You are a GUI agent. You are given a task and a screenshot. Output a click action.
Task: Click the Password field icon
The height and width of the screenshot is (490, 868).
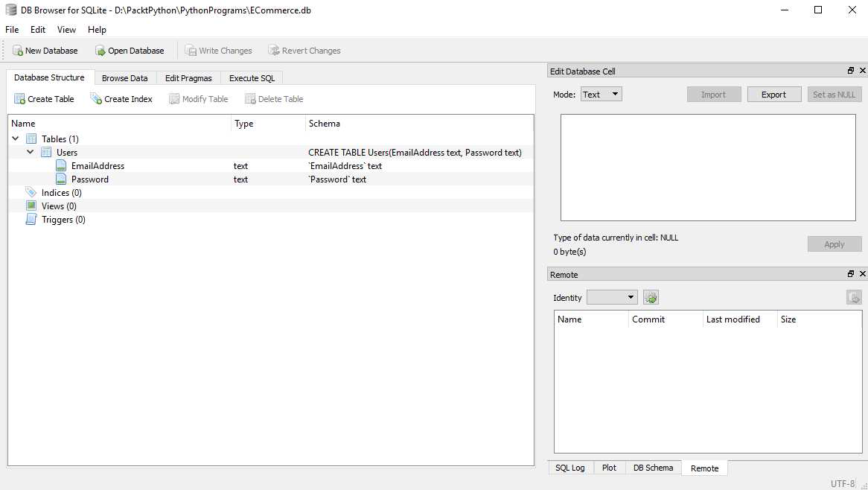pos(61,179)
